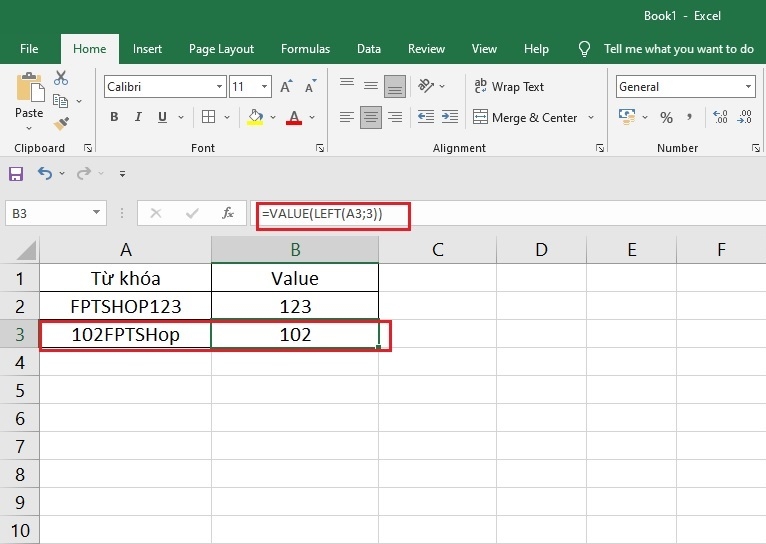
Task: Switch to the Formulas tab
Action: tap(305, 49)
